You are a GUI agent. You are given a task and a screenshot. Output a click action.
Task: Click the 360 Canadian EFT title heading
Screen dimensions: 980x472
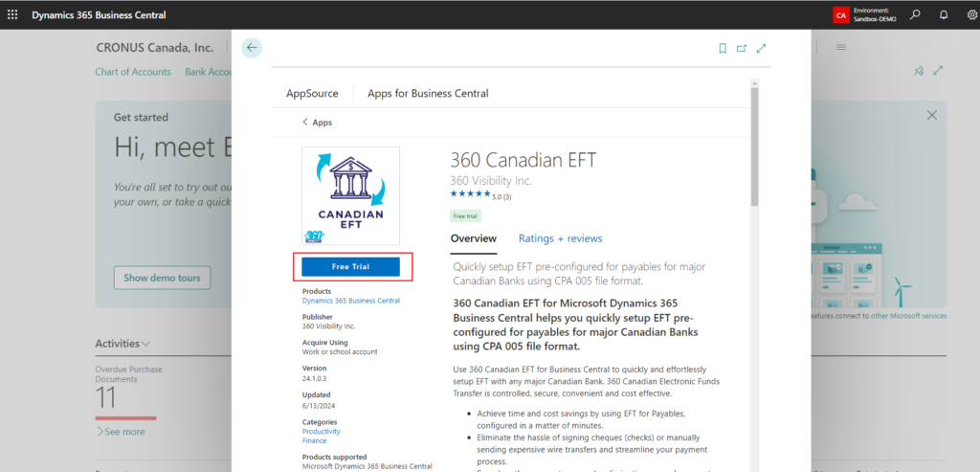pos(523,160)
